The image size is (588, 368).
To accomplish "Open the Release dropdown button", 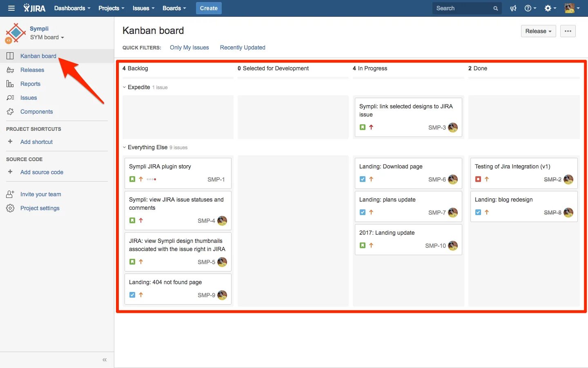I will click(538, 31).
